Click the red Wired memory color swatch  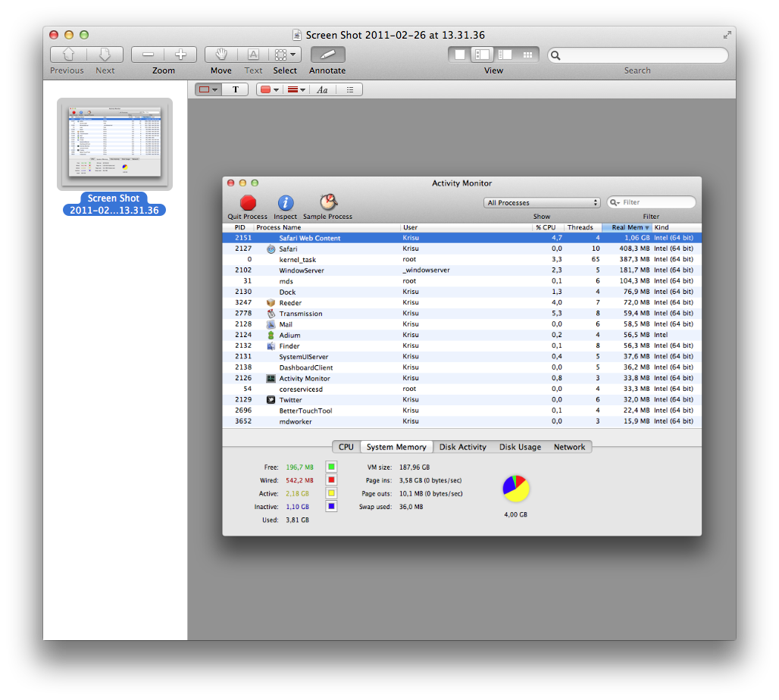point(331,480)
